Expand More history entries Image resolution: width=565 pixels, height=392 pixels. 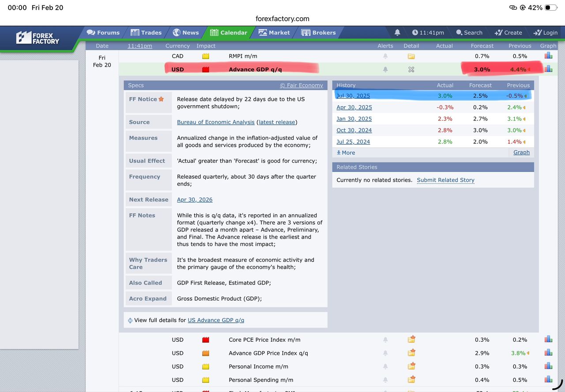click(346, 153)
